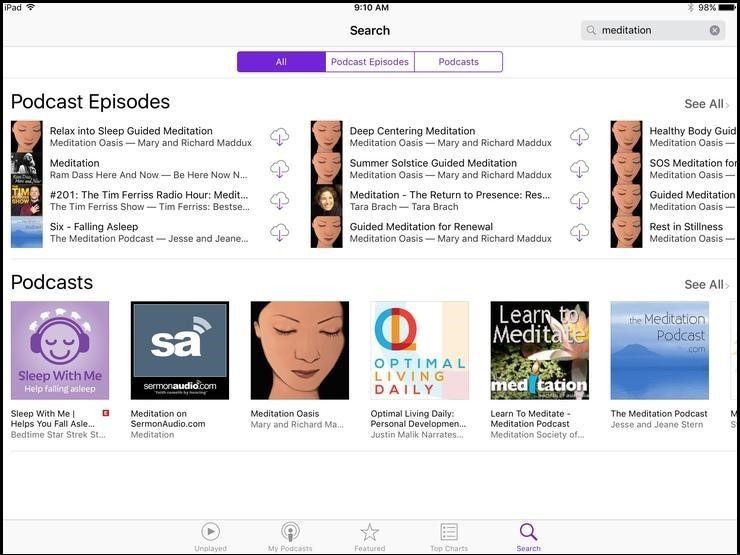
Task: Download the Return to Presence episode
Action: click(x=579, y=201)
